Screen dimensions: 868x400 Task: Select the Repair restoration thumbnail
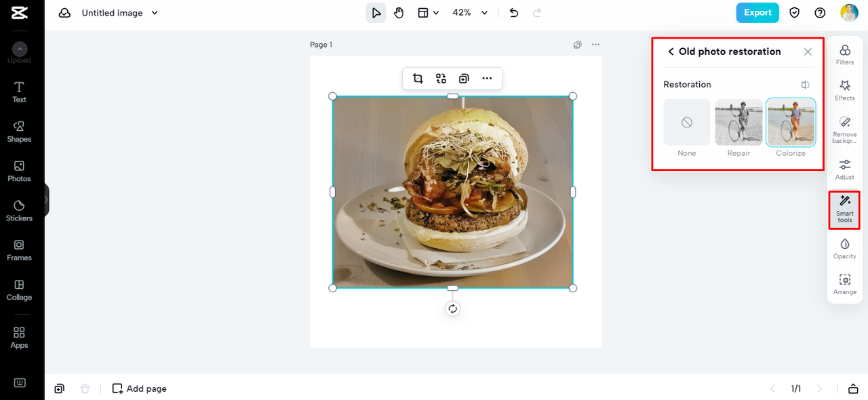[739, 123]
